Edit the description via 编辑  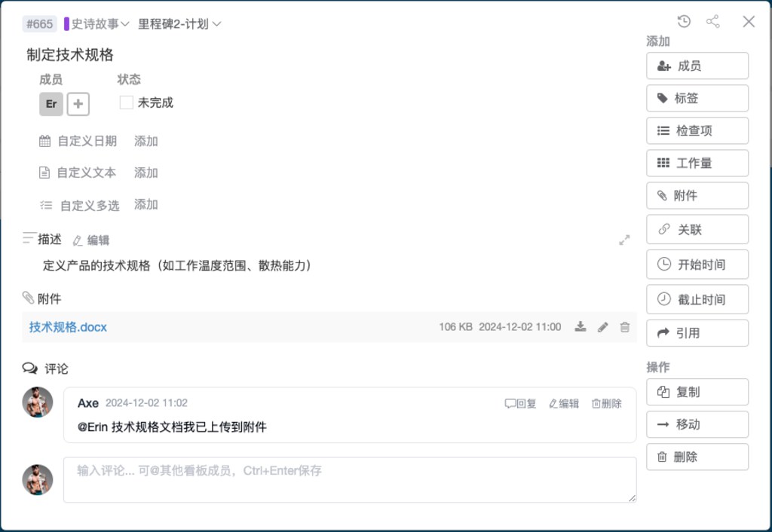point(91,240)
